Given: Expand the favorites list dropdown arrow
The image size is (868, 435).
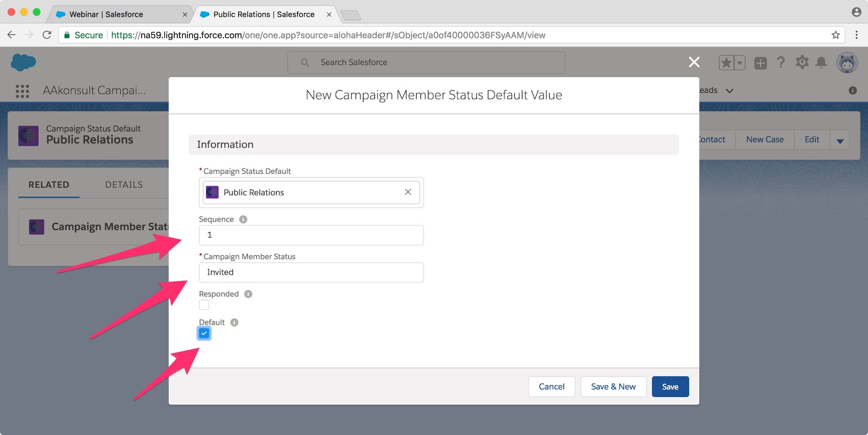Looking at the screenshot, I should tap(739, 63).
